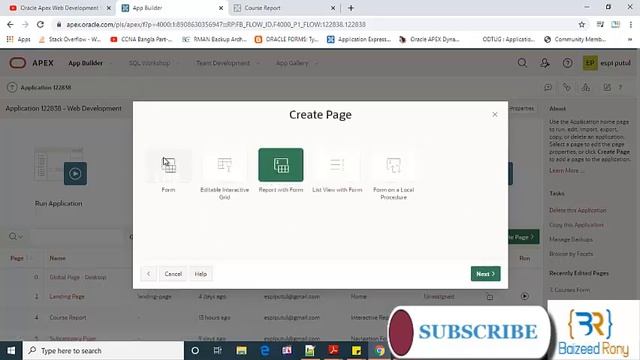Open the APEX search icon
The image size is (640, 360).
pyautogui.click(x=522, y=63)
